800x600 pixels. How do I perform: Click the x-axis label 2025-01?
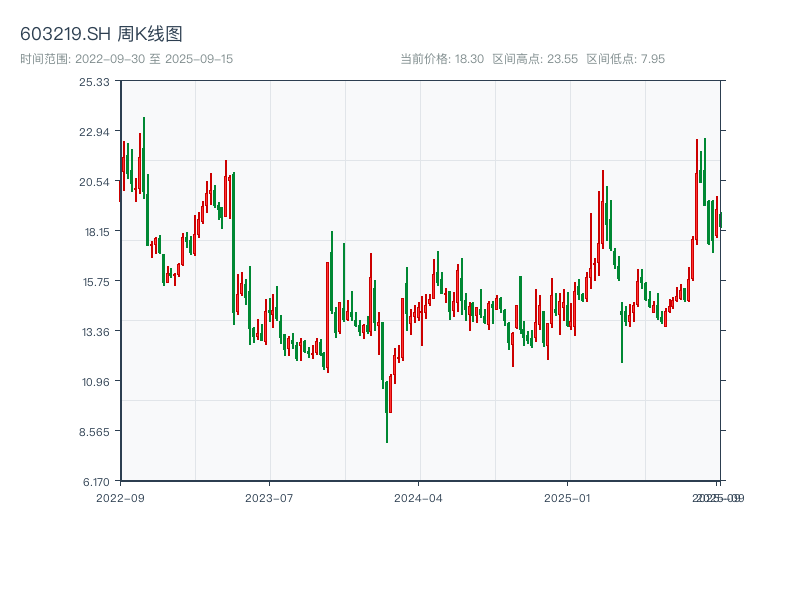click(567, 498)
